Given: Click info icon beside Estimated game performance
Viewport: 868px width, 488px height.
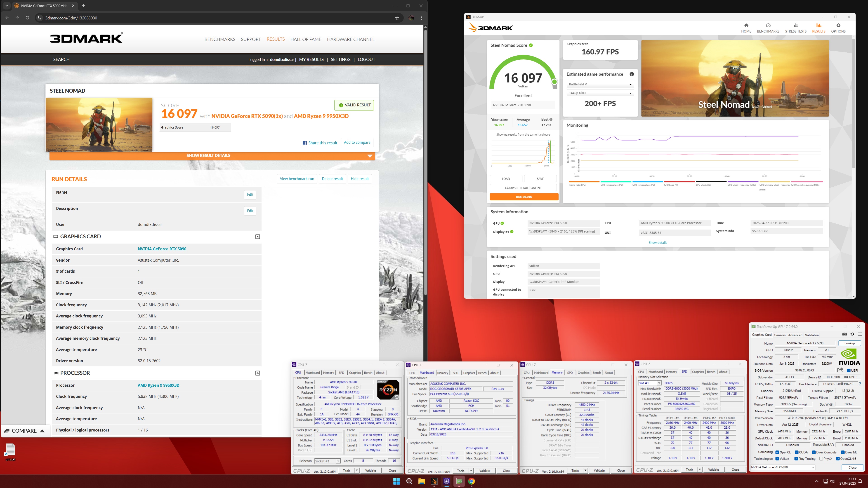Looking at the screenshot, I should point(632,74).
